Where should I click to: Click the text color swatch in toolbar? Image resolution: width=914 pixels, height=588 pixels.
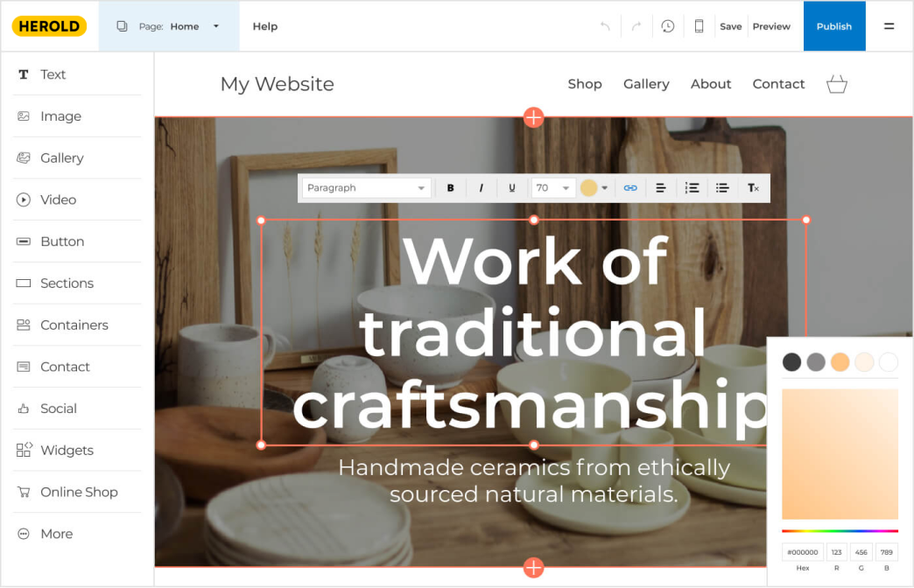[588, 187]
